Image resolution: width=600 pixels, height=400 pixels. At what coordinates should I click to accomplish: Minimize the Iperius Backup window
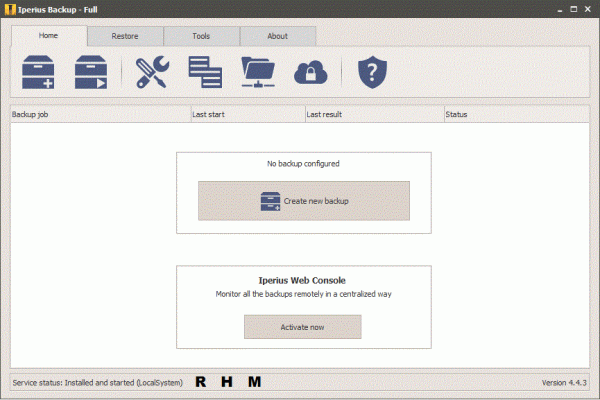point(560,10)
